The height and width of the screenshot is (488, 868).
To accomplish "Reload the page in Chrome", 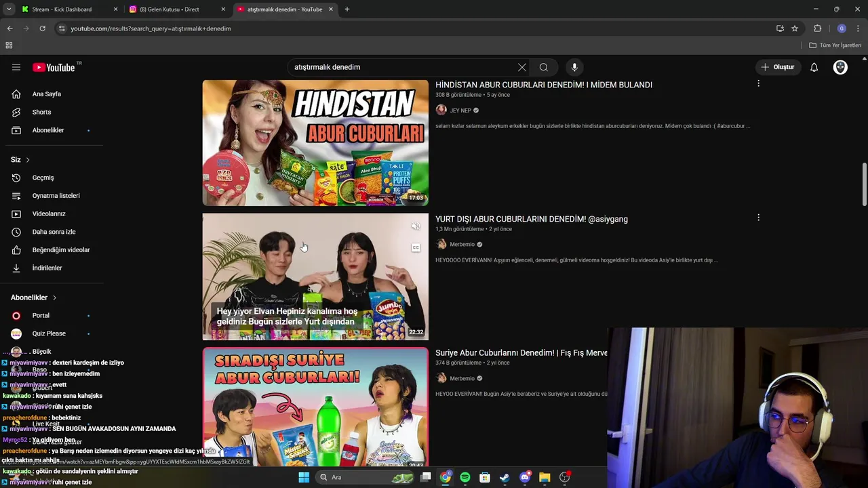I will tap(42, 28).
